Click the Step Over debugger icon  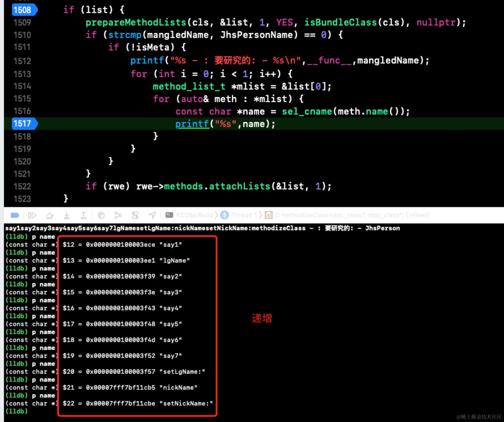tap(50, 215)
